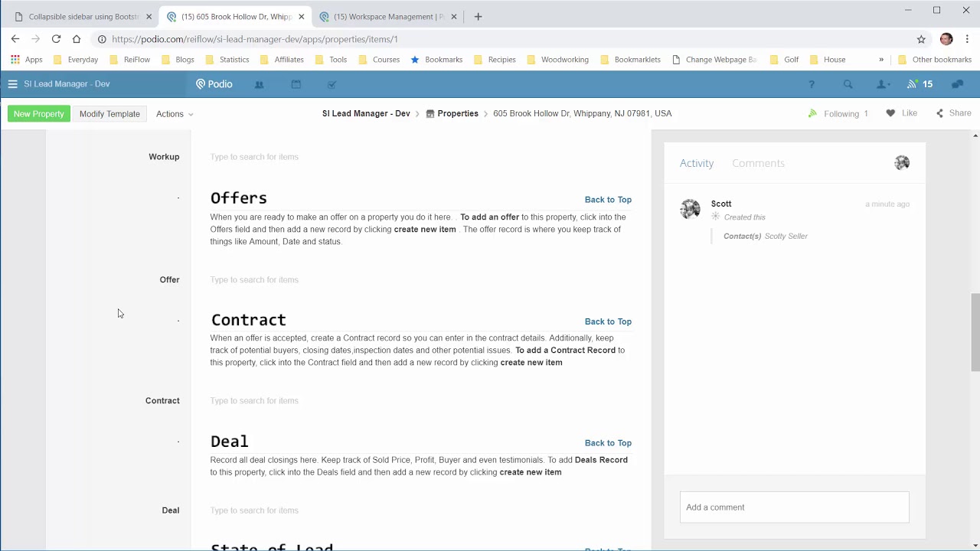Image resolution: width=980 pixels, height=551 pixels.
Task: Click Back to Top beside Offers
Action: point(608,200)
